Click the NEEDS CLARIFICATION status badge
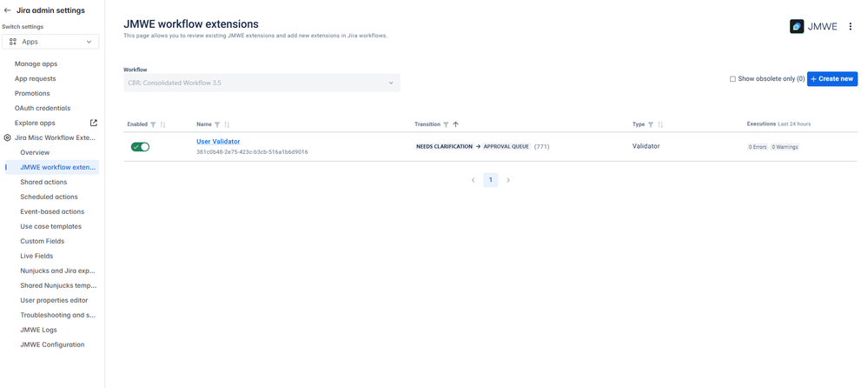This screenshot has width=868, height=388. point(444,147)
